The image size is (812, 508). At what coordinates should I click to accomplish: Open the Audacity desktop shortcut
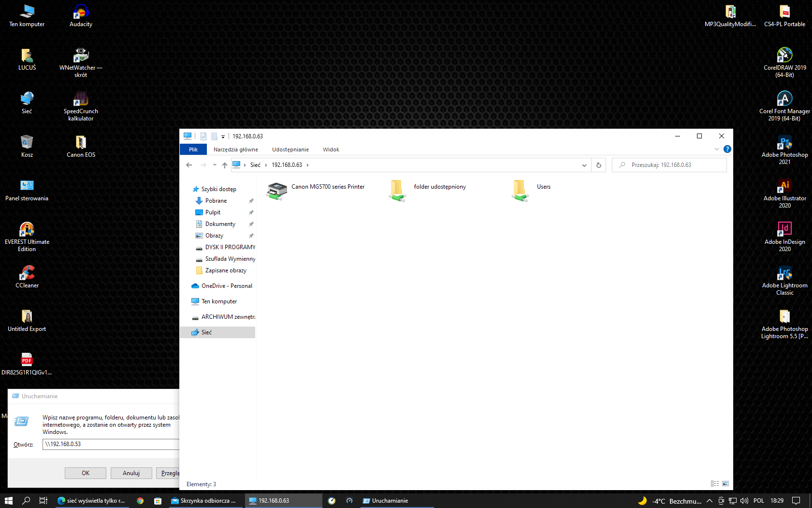[x=81, y=16]
